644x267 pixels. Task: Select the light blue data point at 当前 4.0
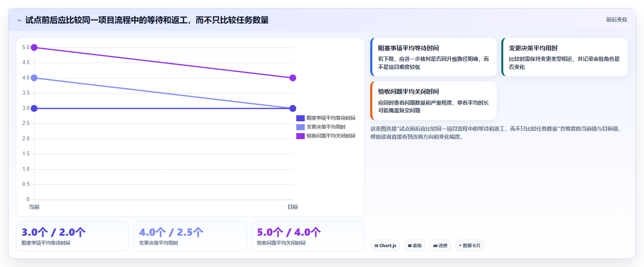tap(34, 78)
